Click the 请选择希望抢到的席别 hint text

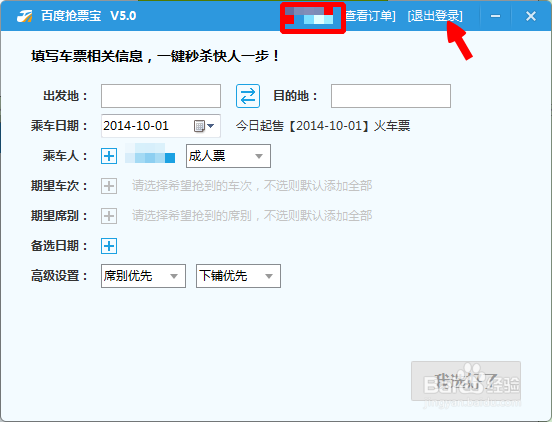(x=252, y=215)
